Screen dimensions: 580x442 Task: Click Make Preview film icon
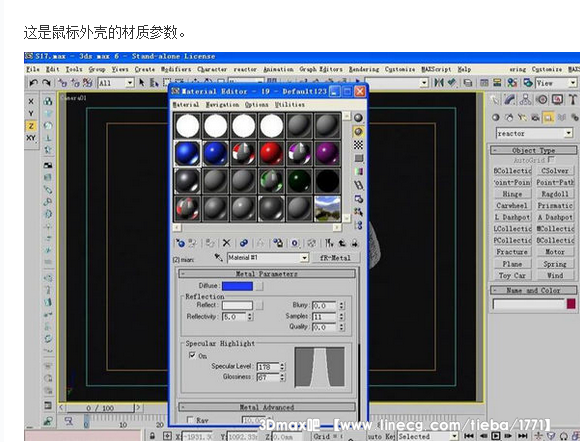click(x=358, y=185)
